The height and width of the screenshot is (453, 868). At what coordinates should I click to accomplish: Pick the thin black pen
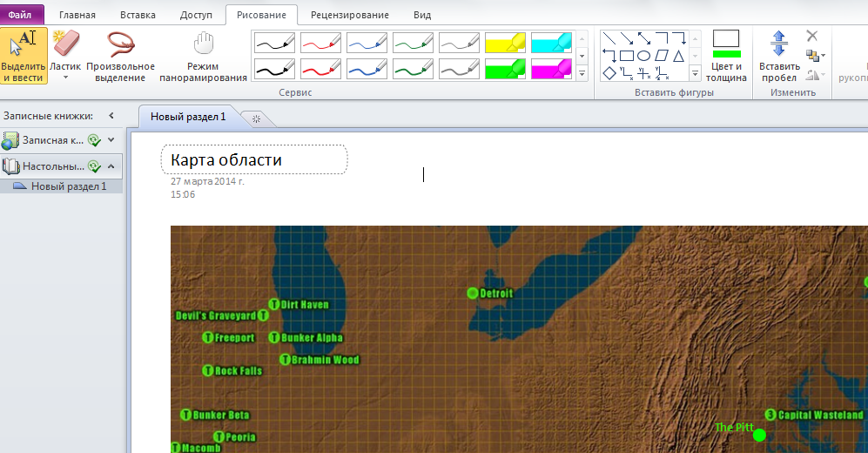(x=274, y=43)
